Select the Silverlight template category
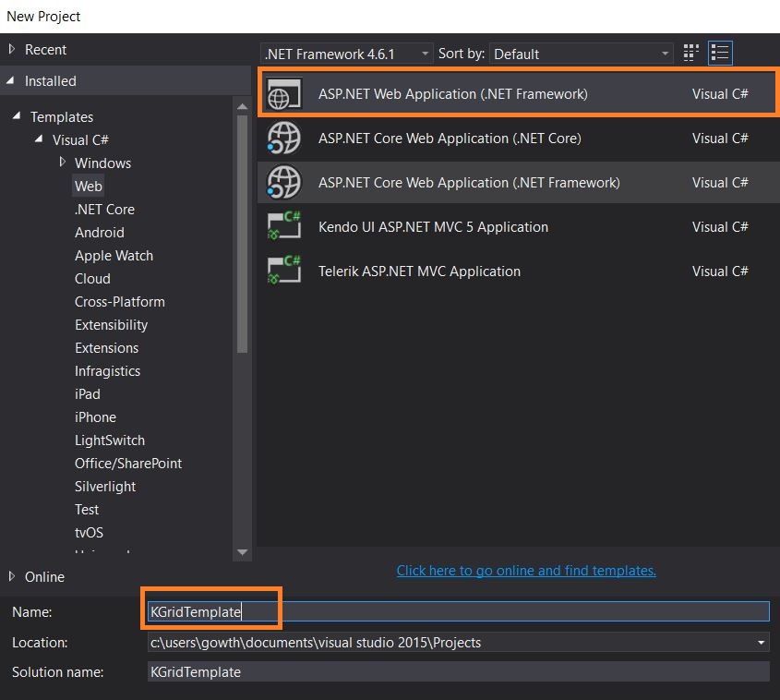The image size is (780, 700). point(105,486)
